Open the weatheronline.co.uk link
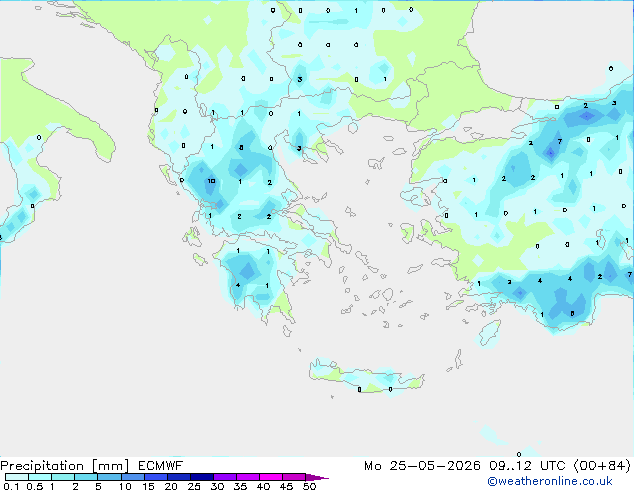 click(x=550, y=481)
